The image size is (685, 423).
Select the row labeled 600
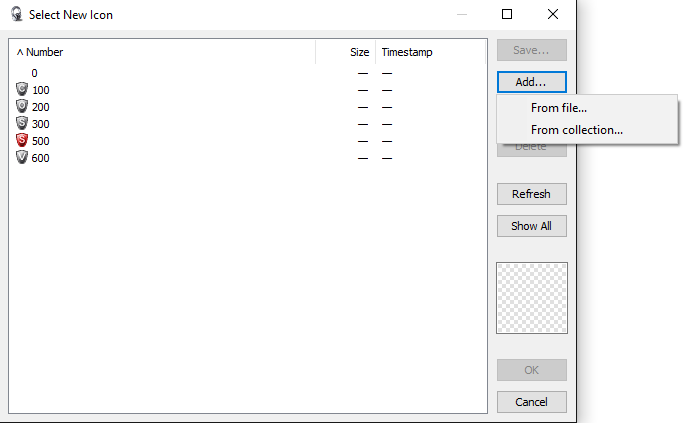tap(248, 158)
